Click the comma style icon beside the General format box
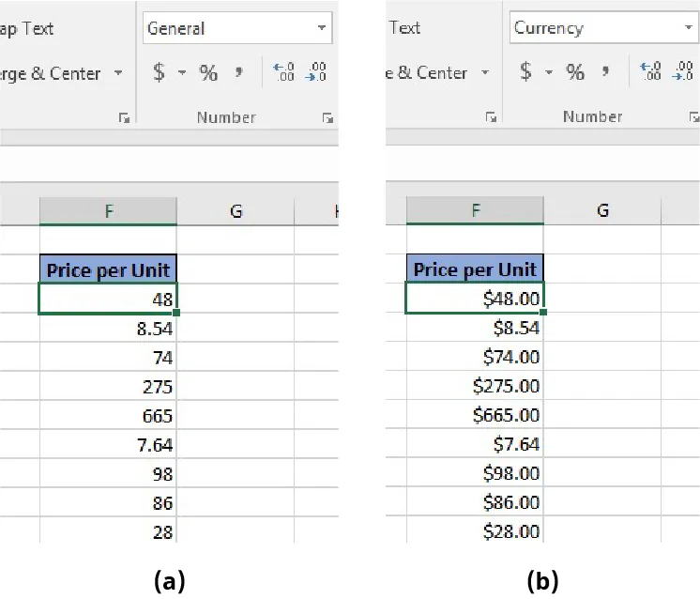 tap(238, 73)
